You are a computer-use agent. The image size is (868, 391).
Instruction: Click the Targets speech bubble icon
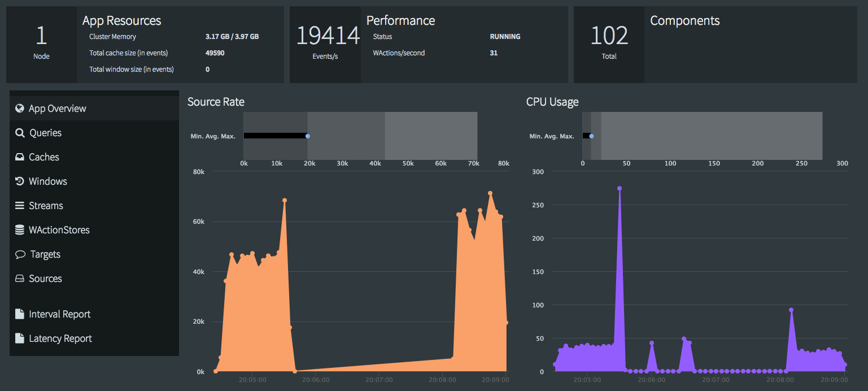pos(20,254)
